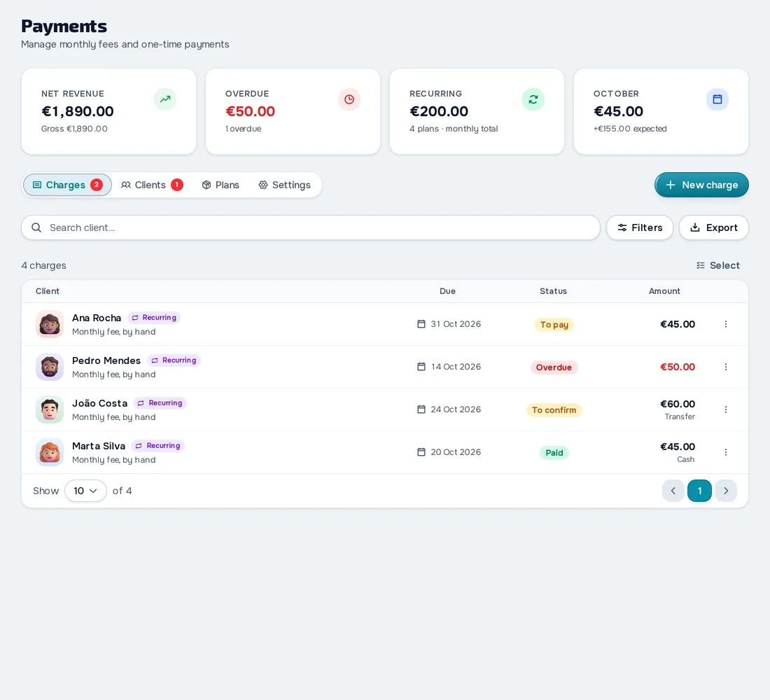This screenshot has height=700, width=770.
Task: Focus the Search client field
Action: 310,227
